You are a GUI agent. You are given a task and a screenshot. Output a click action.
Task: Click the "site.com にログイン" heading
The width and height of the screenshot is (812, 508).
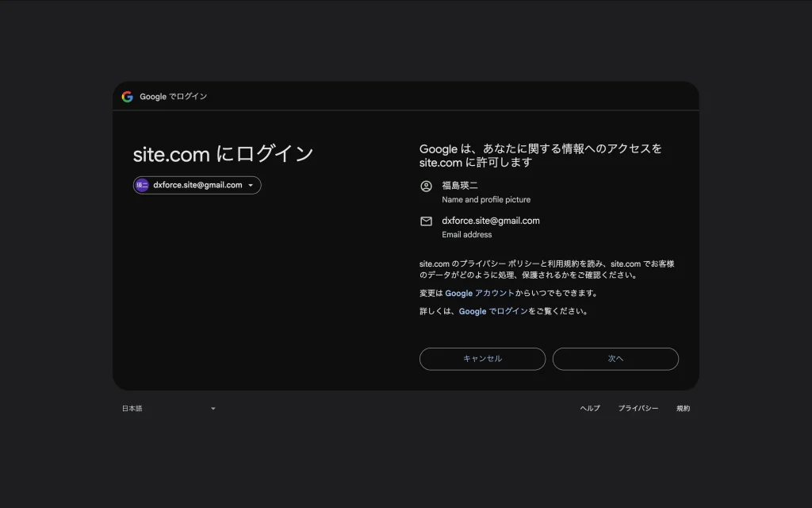pyautogui.click(x=223, y=153)
